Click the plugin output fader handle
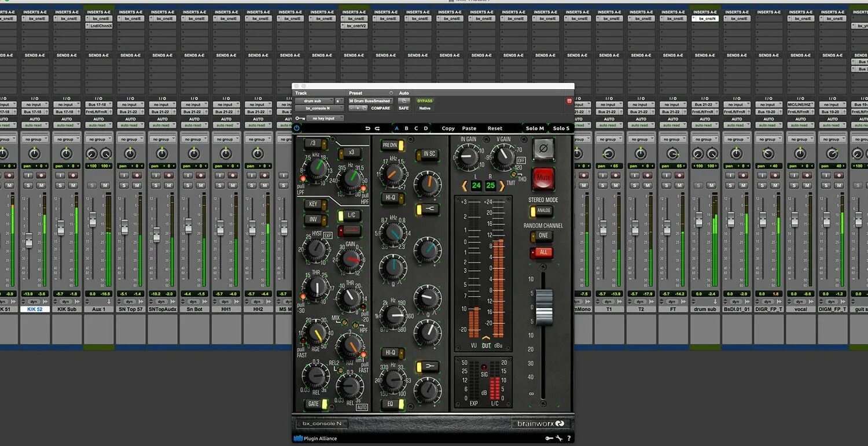 (x=543, y=307)
